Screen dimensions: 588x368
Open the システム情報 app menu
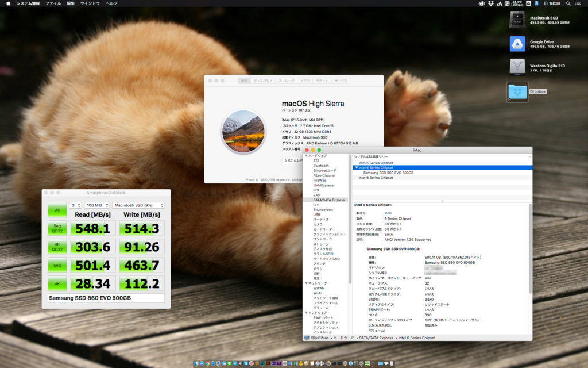(28, 3)
